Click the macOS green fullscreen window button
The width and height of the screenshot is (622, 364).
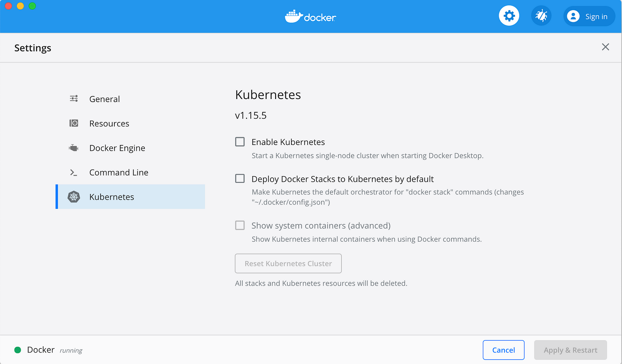click(32, 6)
